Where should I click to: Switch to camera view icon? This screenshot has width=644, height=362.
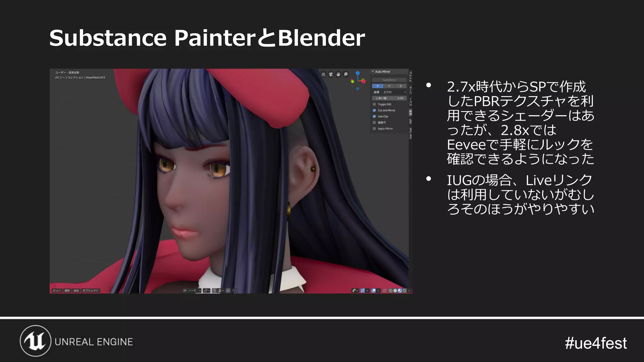point(331,74)
